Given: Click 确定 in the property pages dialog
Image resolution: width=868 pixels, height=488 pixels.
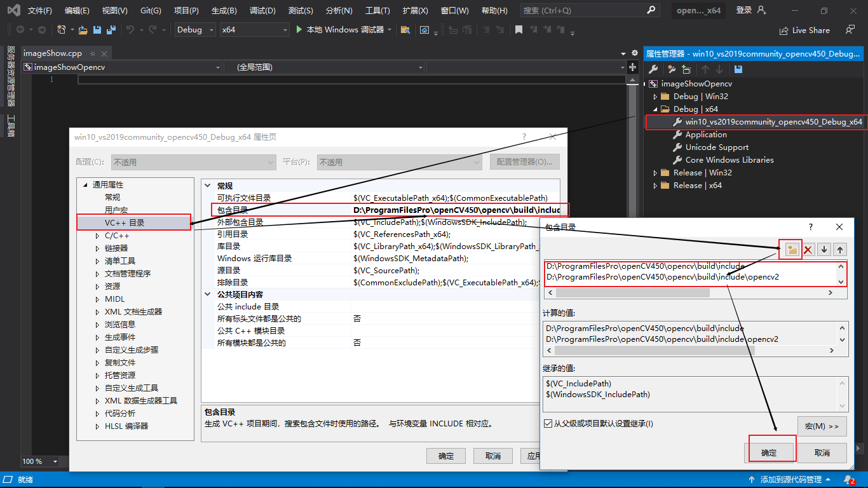Looking at the screenshot, I should click(446, 456).
